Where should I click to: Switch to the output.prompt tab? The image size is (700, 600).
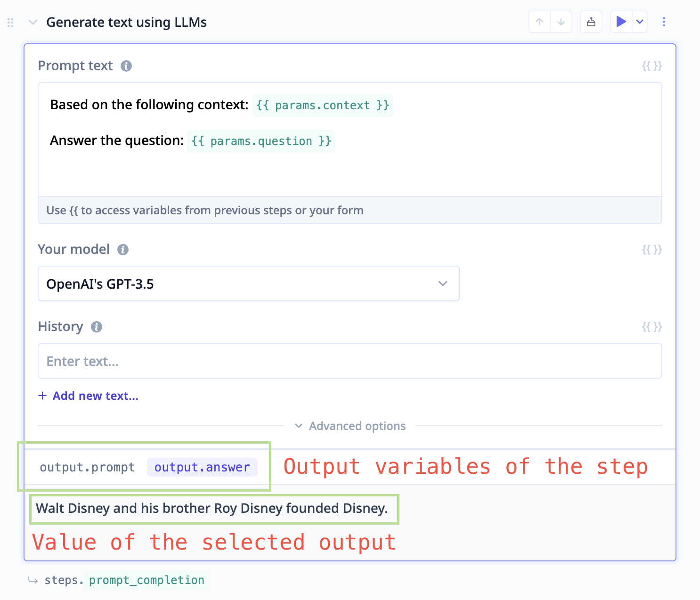pyautogui.click(x=87, y=467)
